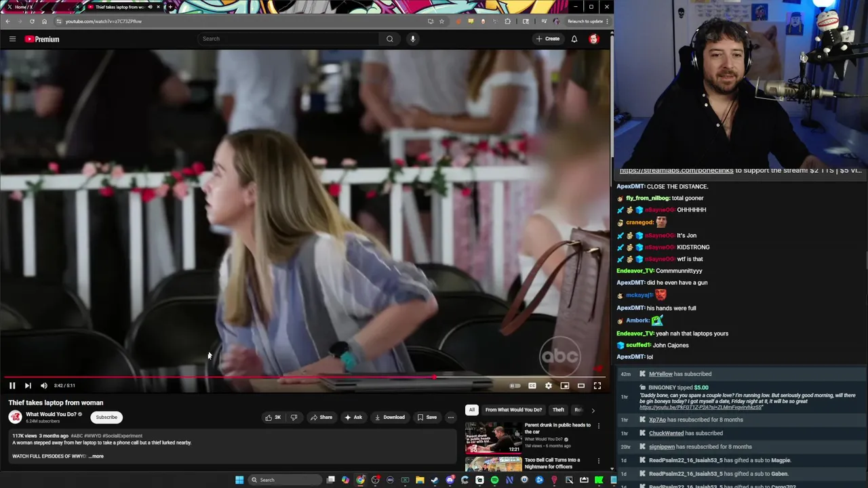This screenshot has width=868, height=488.
Task: Save video to a playlist
Action: (x=427, y=418)
